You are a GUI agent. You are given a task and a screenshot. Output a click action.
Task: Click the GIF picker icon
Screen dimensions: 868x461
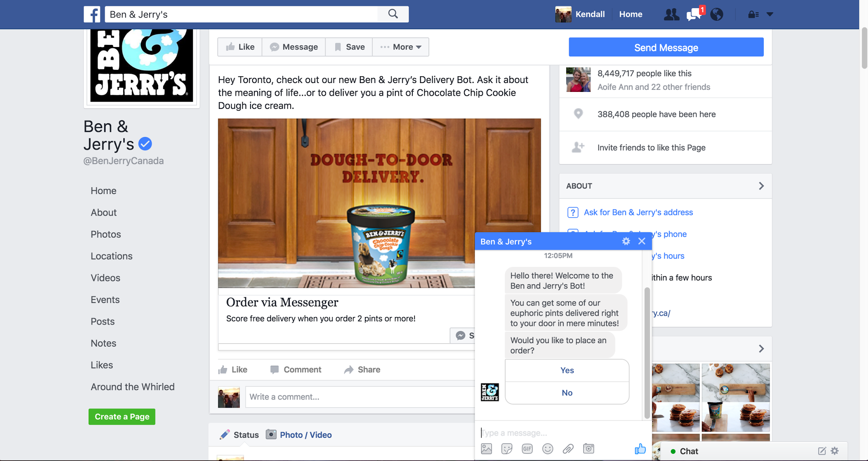(527, 449)
